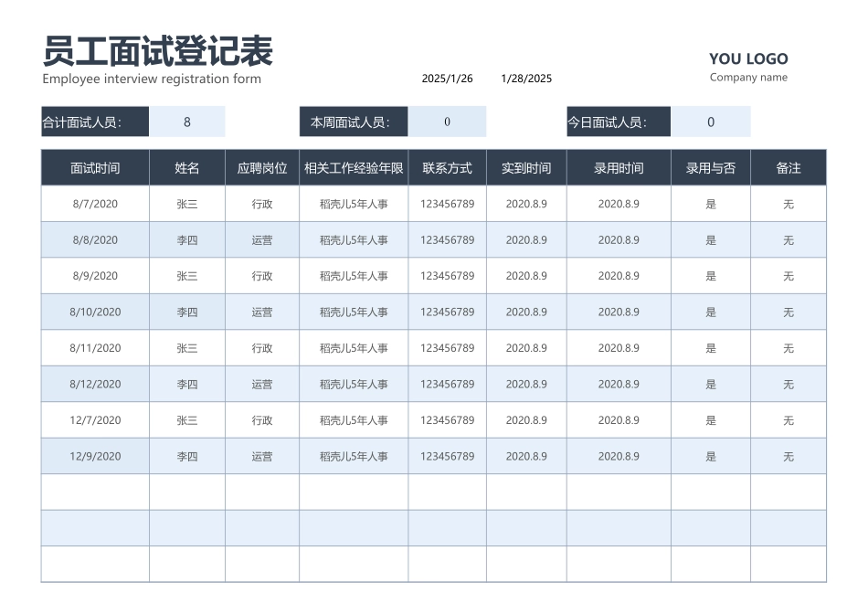Screen dimensions: 868x614
Task: Click the YOU LOGO placeholder
Action: 748,58
